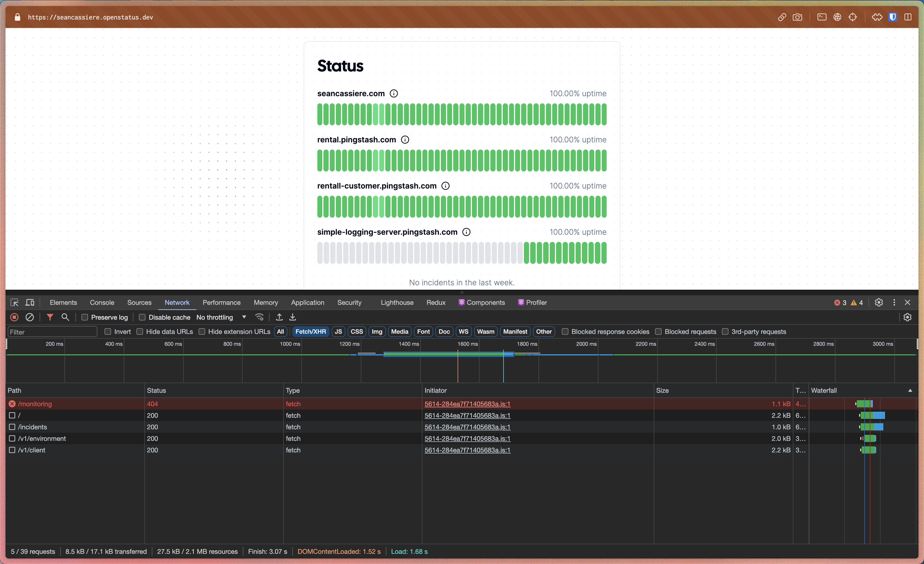
Task: Switch to the Console tab
Action: click(102, 302)
